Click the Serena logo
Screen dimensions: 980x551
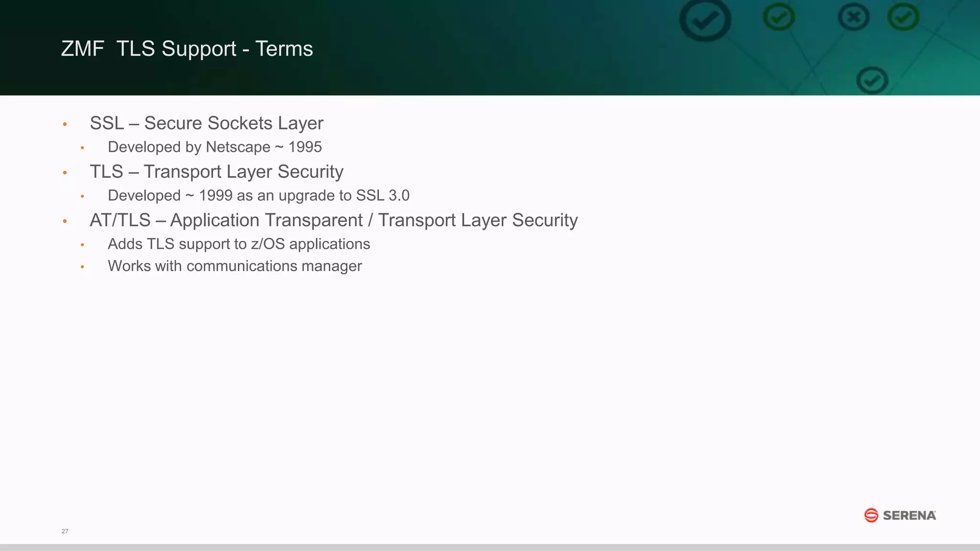(x=900, y=515)
